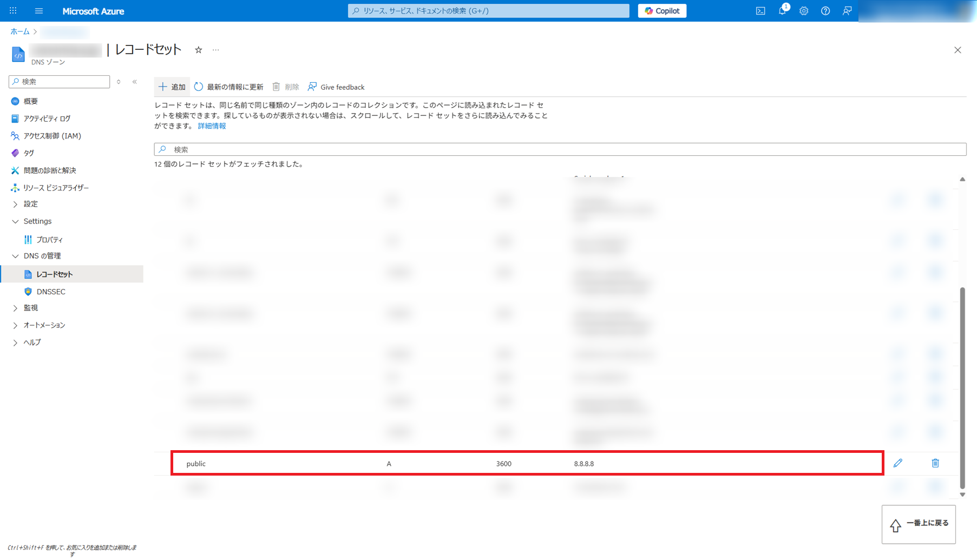Open the help question mark icon
The height and width of the screenshot is (560, 977).
point(825,11)
